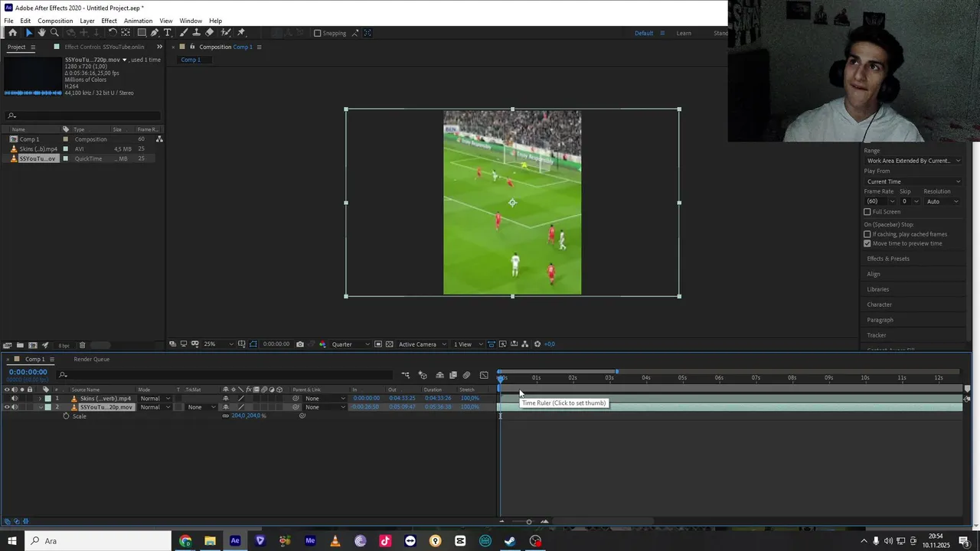
Task: Click the 8 bpc color depth button
Action: 64,345
